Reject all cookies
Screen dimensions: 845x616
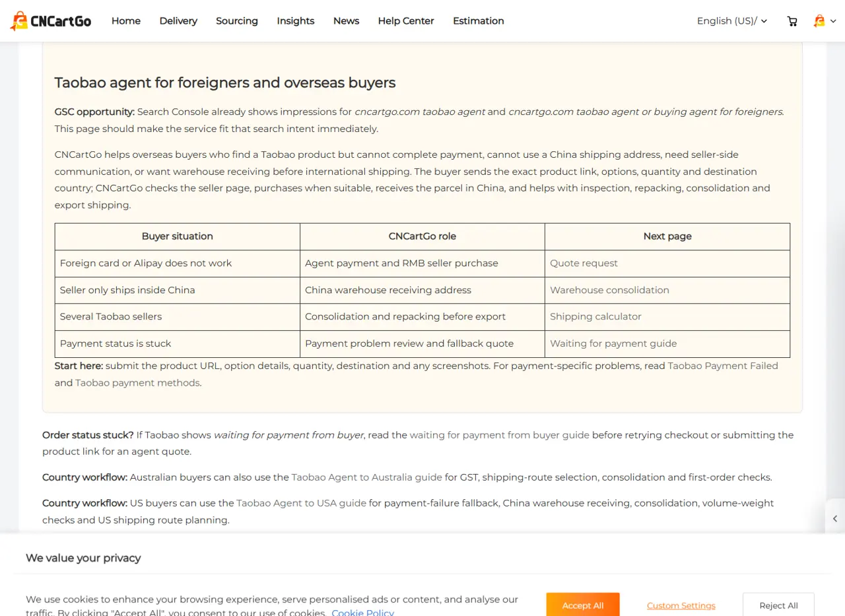pos(778,605)
